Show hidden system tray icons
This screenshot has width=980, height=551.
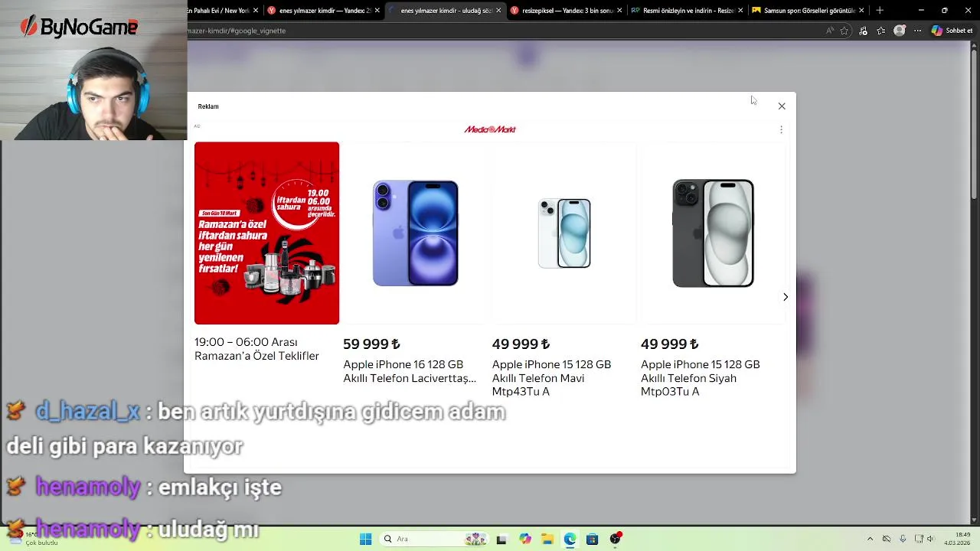tap(870, 540)
